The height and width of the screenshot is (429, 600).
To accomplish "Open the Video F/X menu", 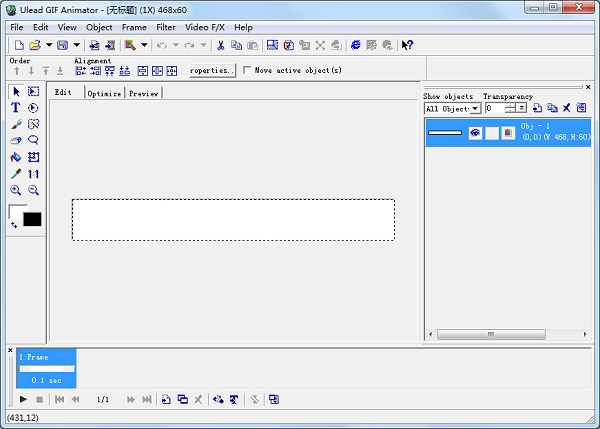I will 205,27.
